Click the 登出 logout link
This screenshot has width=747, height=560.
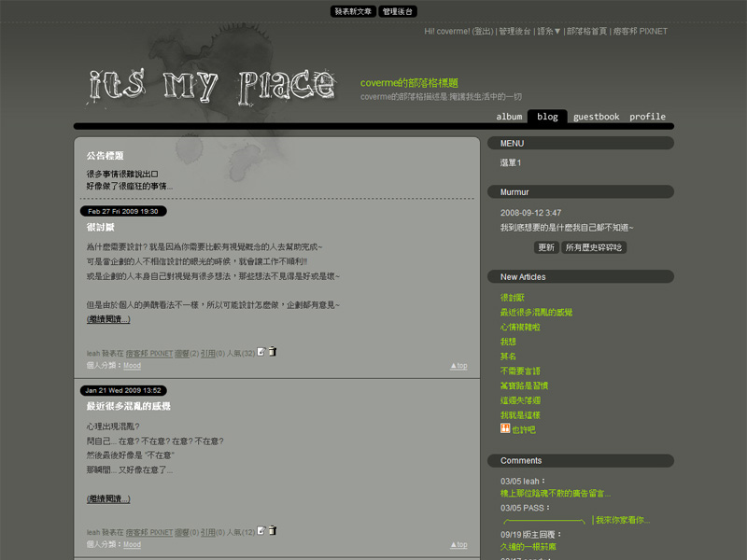pos(483,32)
